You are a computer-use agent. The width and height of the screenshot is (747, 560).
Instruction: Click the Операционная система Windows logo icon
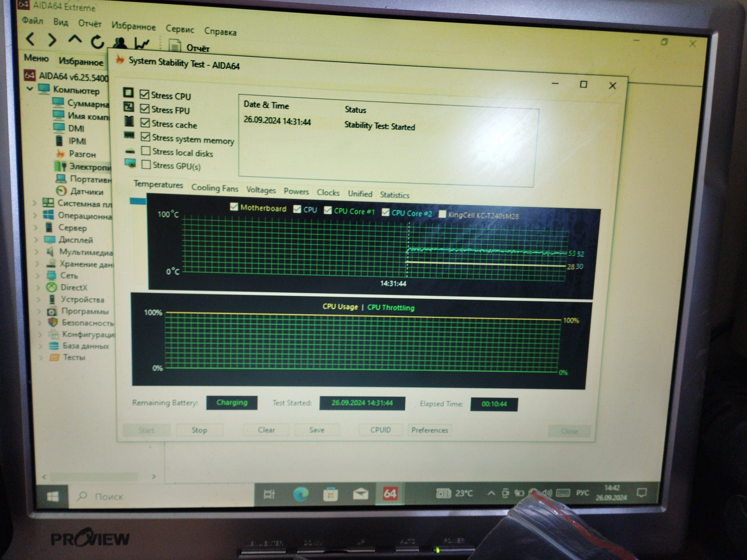tap(48, 215)
